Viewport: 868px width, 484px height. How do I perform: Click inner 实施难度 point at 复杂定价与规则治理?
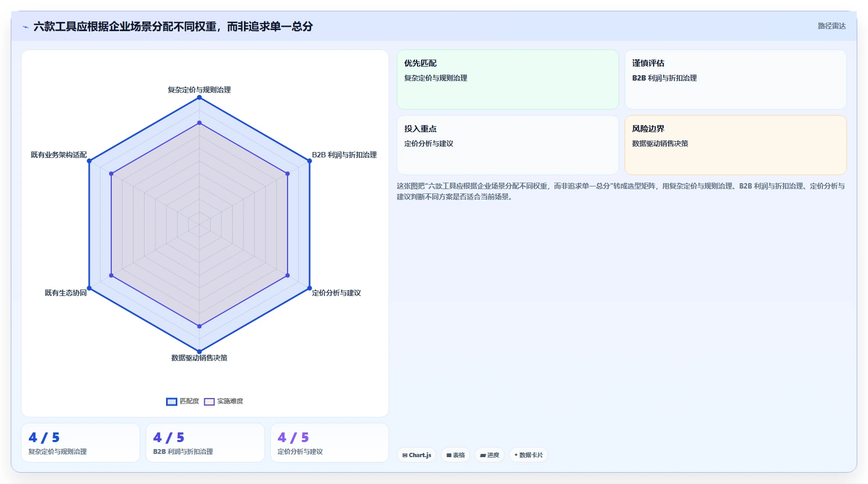tap(199, 123)
